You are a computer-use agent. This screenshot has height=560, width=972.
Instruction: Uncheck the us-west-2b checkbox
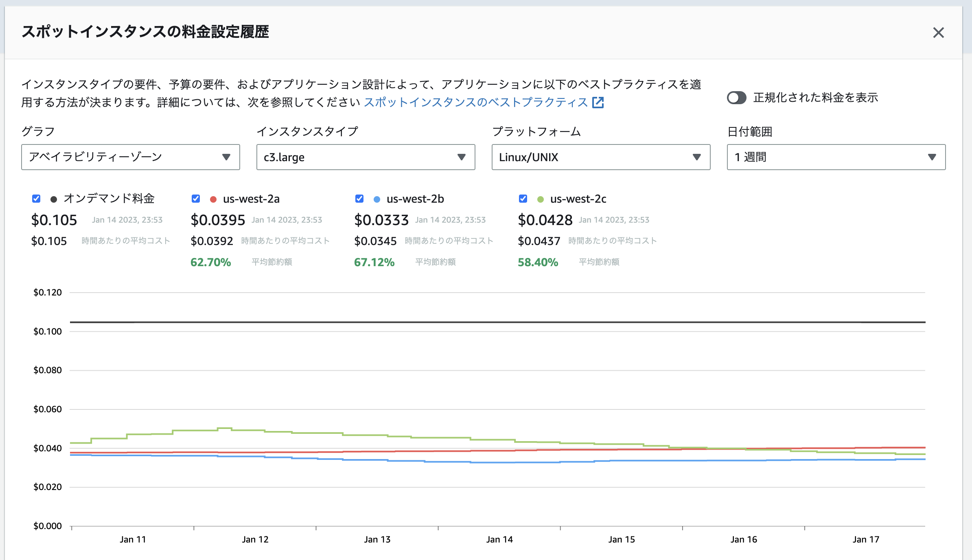pyautogui.click(x=359, y=199)
